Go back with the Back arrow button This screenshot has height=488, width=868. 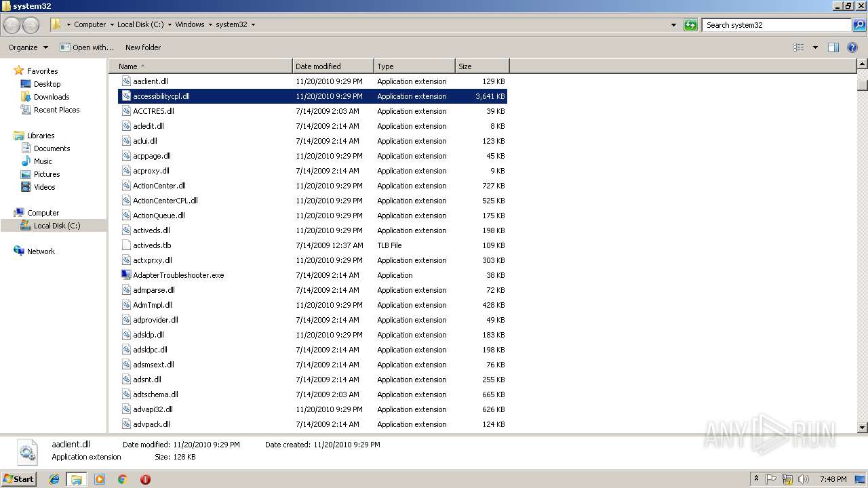coord(12,25)
